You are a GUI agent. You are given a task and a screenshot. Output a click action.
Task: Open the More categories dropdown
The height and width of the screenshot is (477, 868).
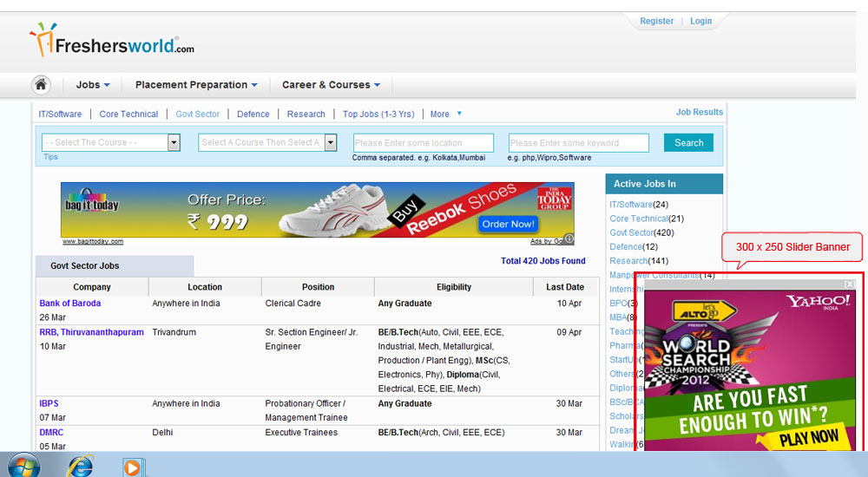445,114
